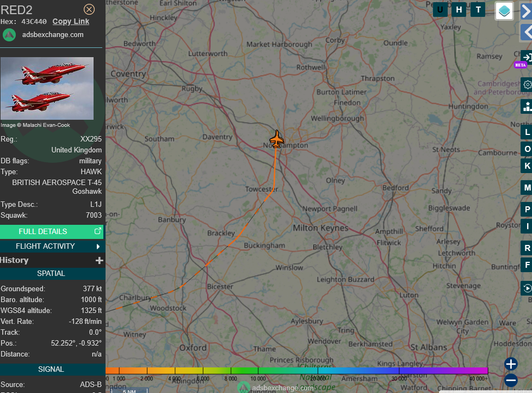This screenshot has height=393, width=532.
Task: Toggle the P map option button
Action: point(527,210)
